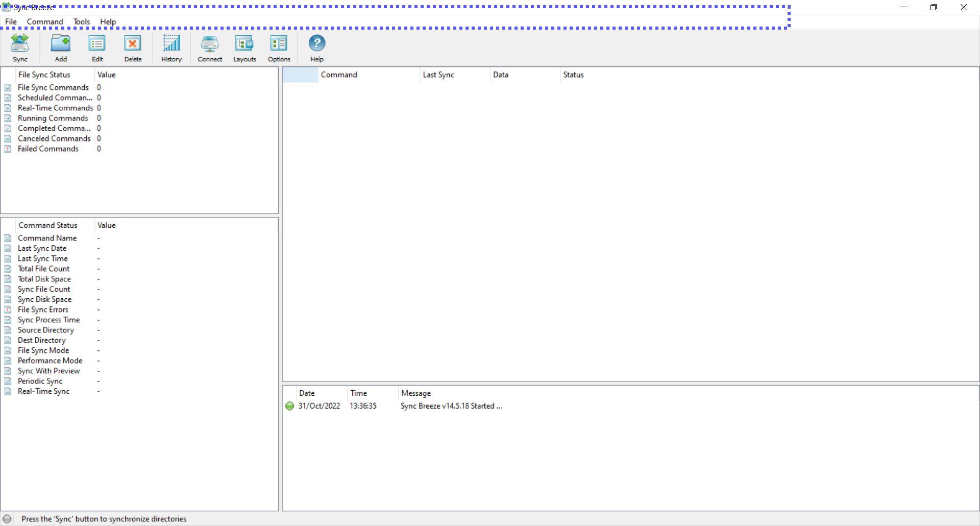980x526 pixels.
Task: Click the Date column header in log
Action: (322, 393)
